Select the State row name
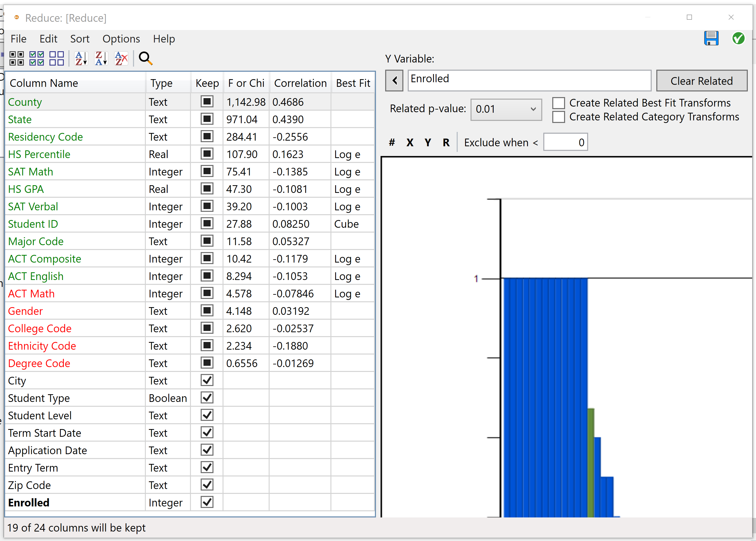Screen dimensions: 756x541 click(x=20, y=119)
